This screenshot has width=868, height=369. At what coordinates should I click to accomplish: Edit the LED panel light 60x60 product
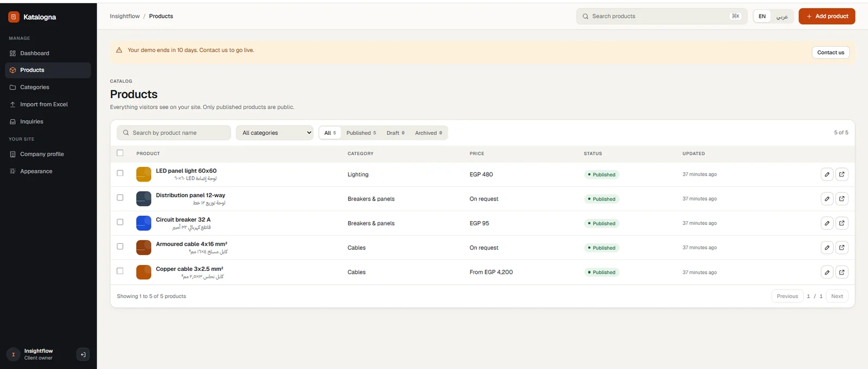pyautogui.click(x=827, y=174)
